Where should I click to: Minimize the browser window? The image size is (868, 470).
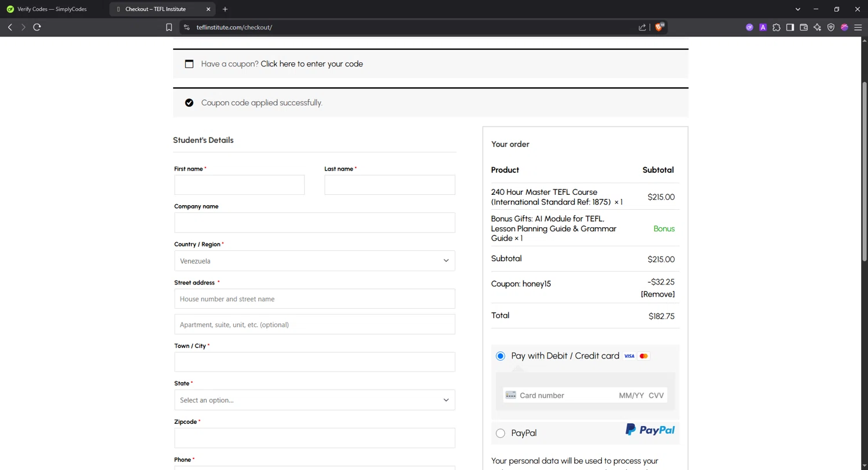(x=816, y=9)
